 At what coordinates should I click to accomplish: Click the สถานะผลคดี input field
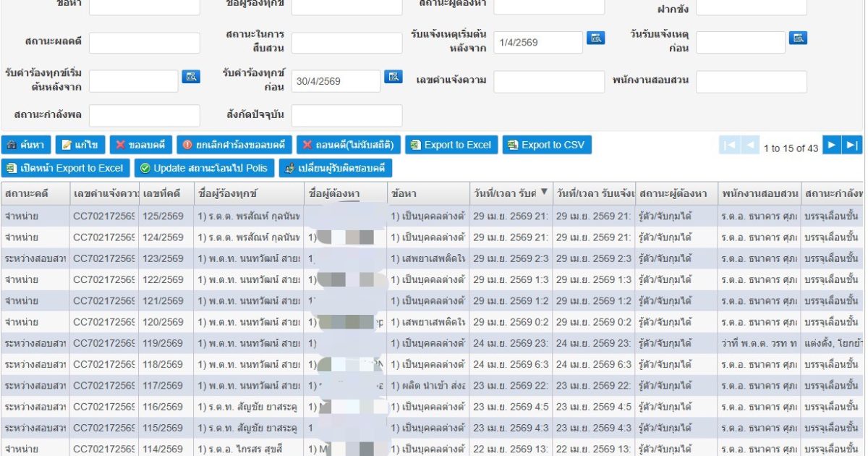pos(145,43)
